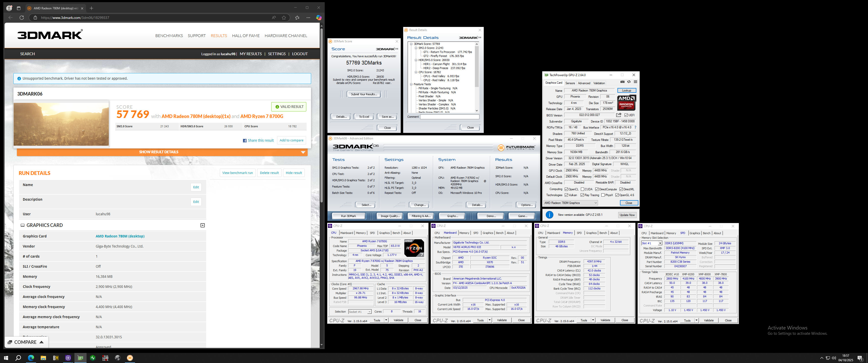
Task: Open the Slot #1 dropdown in CPU-Z SPD
Action: tap(660, 244)
